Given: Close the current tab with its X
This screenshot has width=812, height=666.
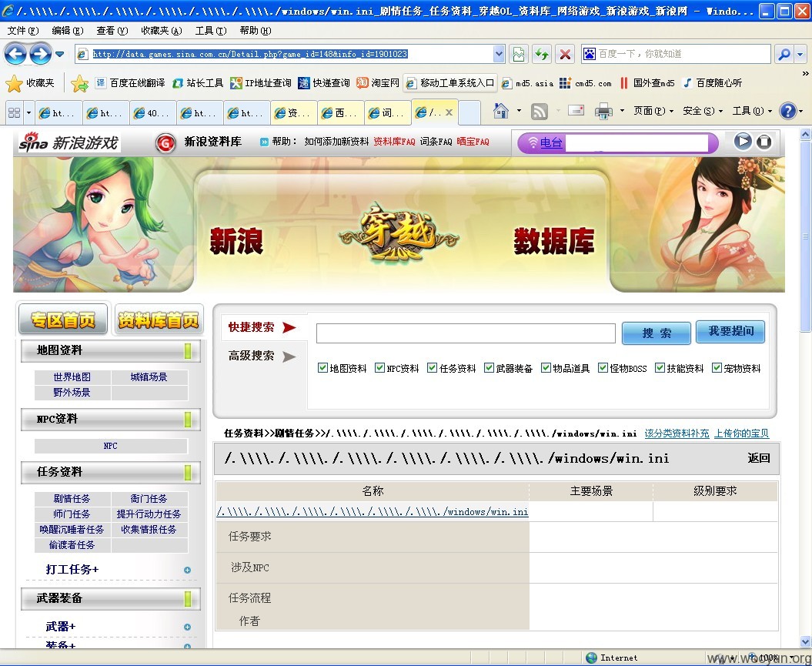Looking at the screenshot, I should pos(449,112).
